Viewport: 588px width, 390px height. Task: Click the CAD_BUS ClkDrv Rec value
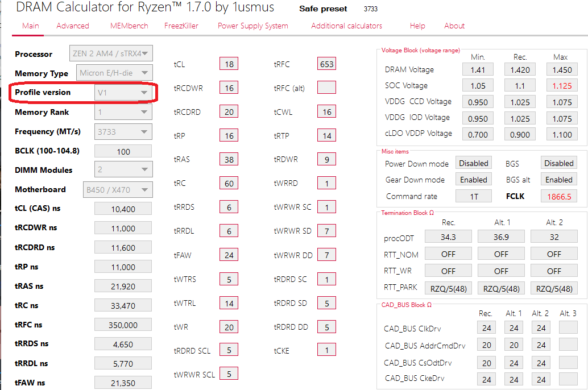pos(486,328)
